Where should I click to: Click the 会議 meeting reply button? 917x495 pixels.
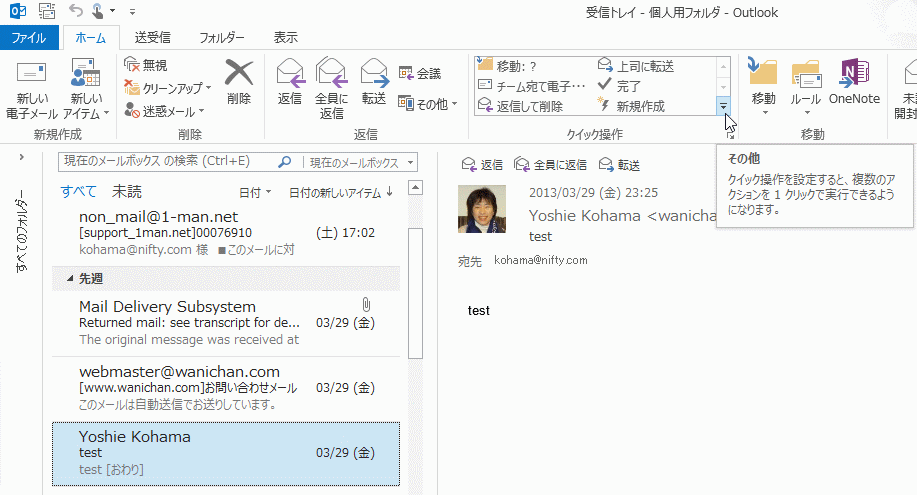click(420, 73)
